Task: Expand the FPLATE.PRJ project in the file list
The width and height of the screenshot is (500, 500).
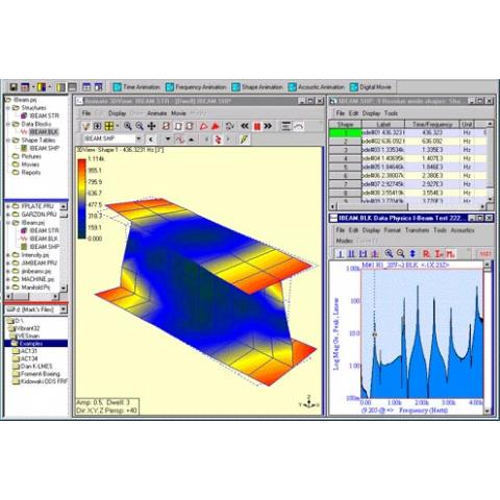Action: [x=8, y=206]
